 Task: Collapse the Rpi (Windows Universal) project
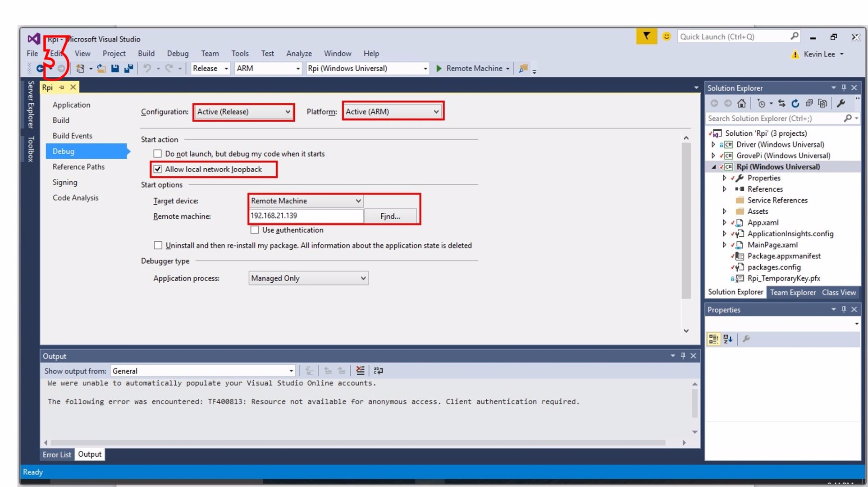pos(713,167)
